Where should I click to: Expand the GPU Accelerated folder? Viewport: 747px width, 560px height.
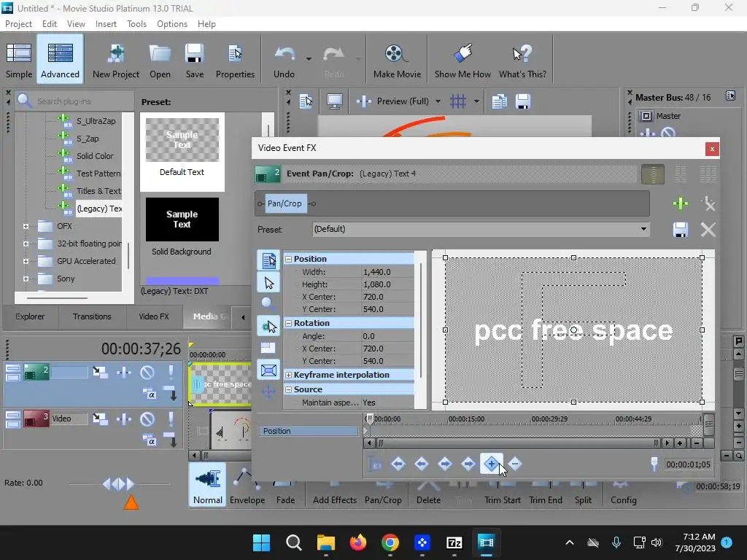click(x=26, y=262)
